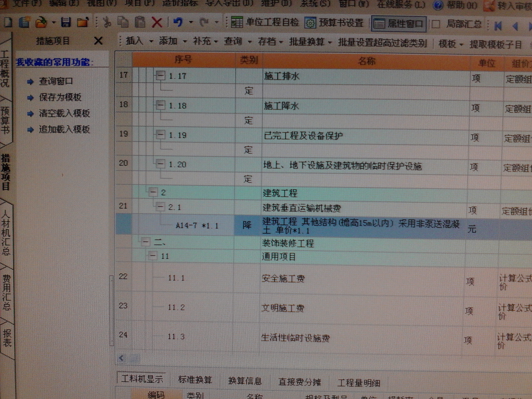Open the 查询窗口 shortcut
This screenshot has height=399, width=532.
coord(55,81)
